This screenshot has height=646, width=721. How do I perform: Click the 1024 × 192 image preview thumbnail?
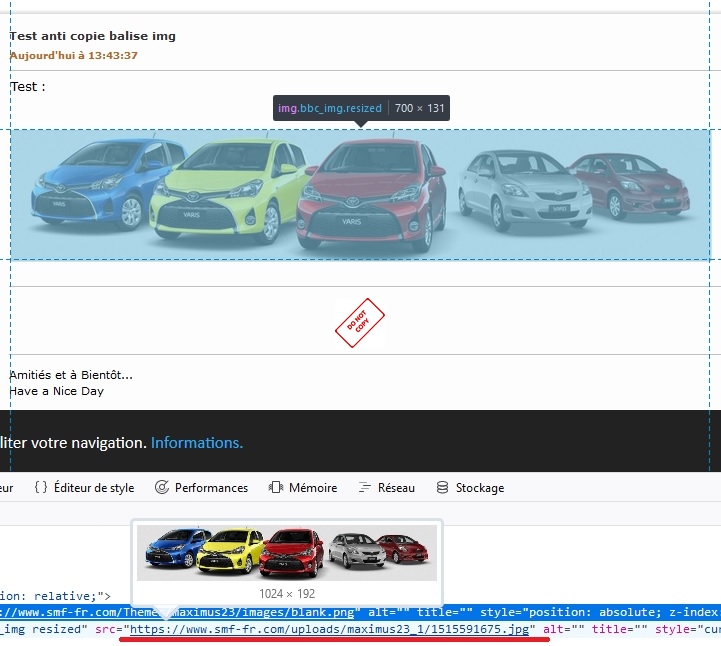pyautogui.click(x=287, y=553)
